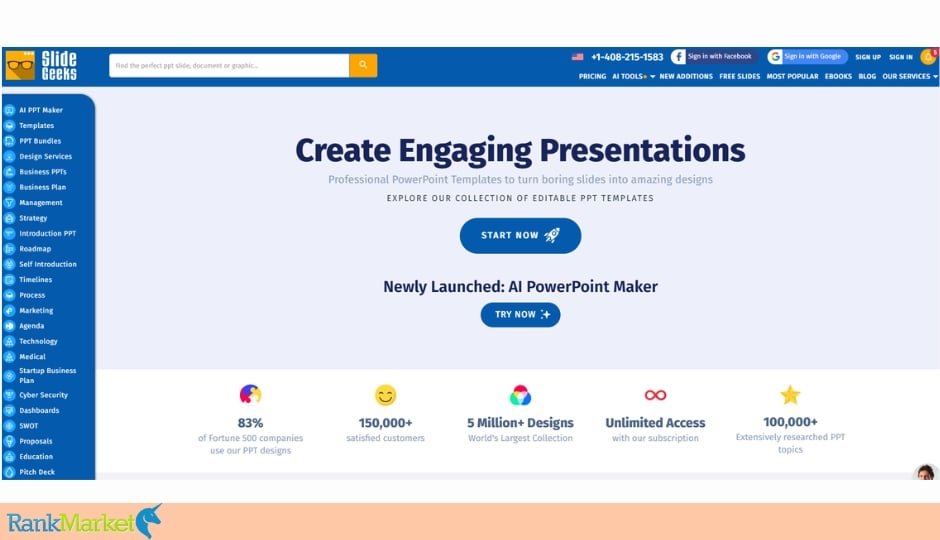Click the AI PPT Maker sidebar icon
Viewport: 940px width, 540px height.
tap(10, 110)
